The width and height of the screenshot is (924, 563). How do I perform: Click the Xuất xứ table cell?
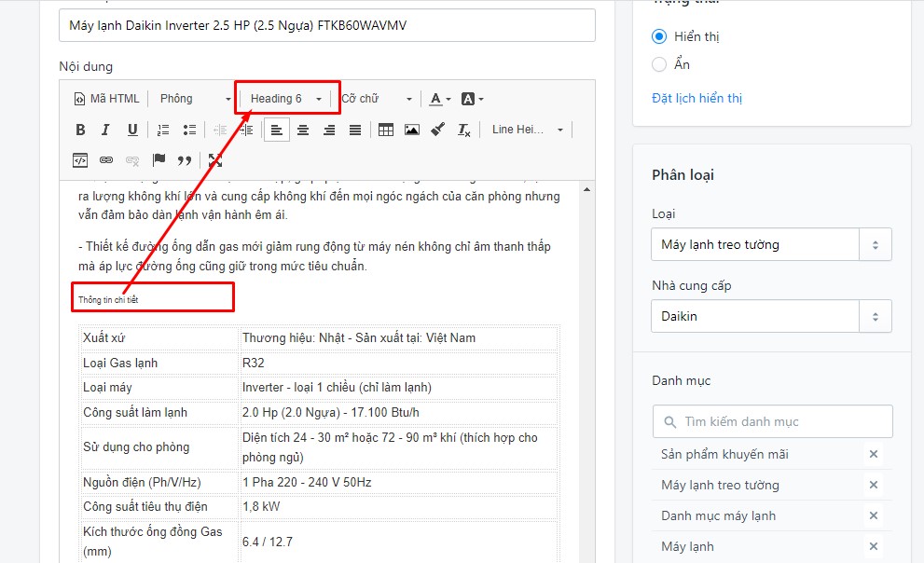159,338
